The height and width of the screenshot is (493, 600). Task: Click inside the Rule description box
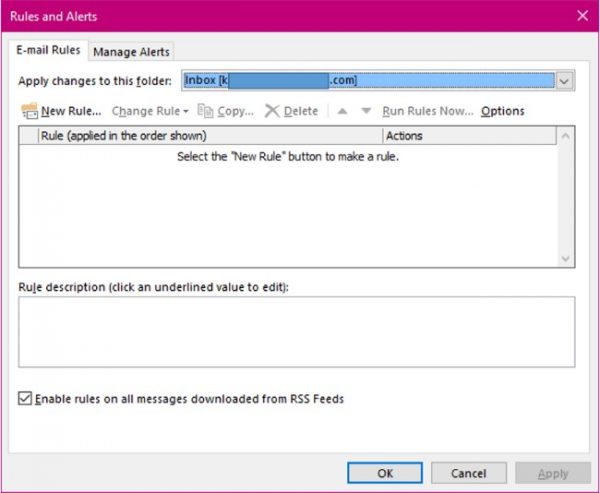tap(297, 332)
